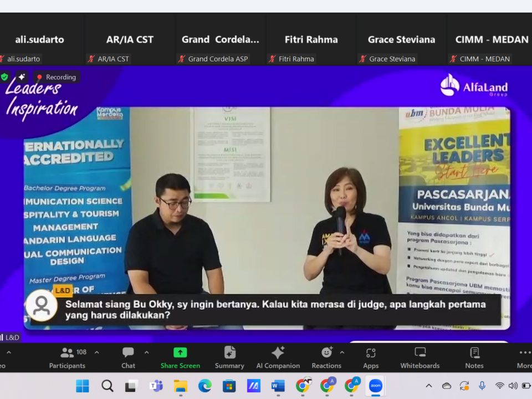
Task: Select the Grace Steviana participant tile
Action: click(401, 39)
